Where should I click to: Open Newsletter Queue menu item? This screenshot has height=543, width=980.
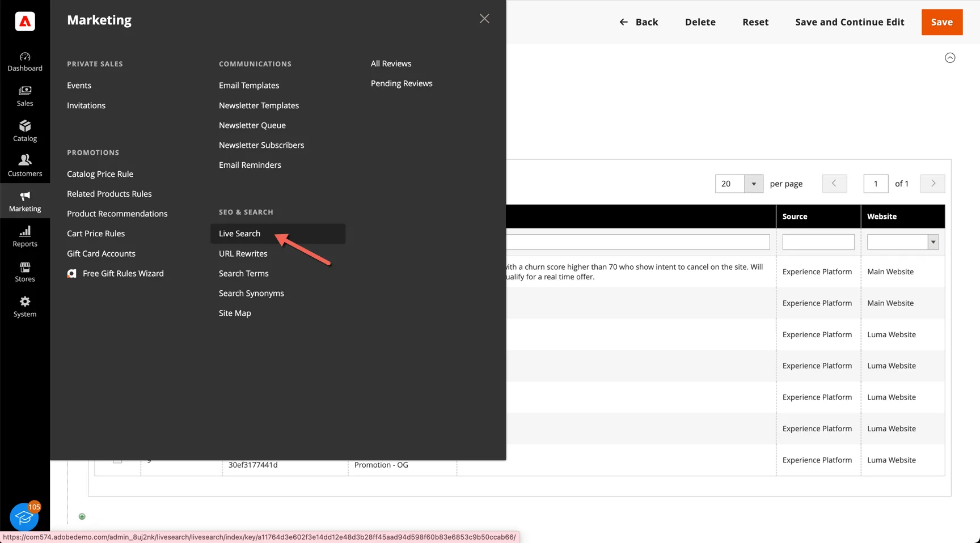pos(252,125)
